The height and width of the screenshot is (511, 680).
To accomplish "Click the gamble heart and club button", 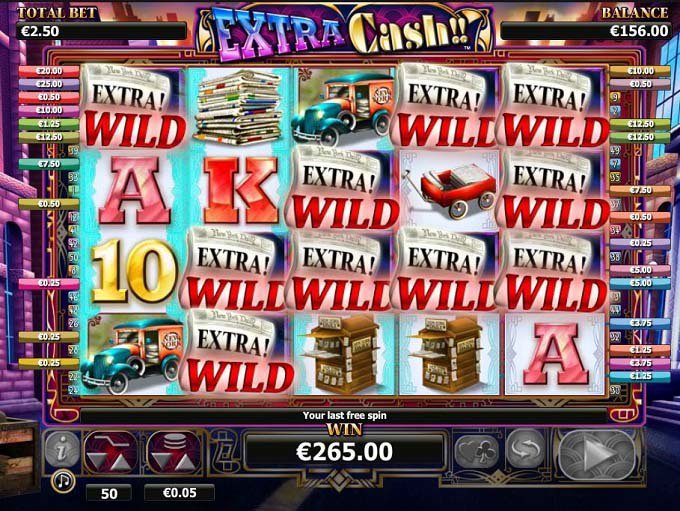I will click(x=477, y=451).
